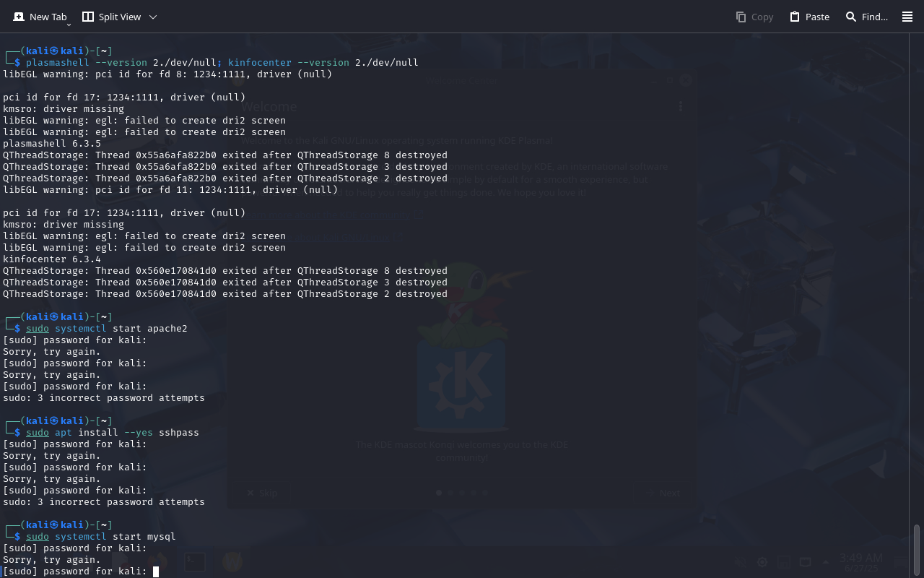Click the 'kinfocenter 6.3.4' output line
This screenshot has width=924, height=578.
(x=52, y=259)
